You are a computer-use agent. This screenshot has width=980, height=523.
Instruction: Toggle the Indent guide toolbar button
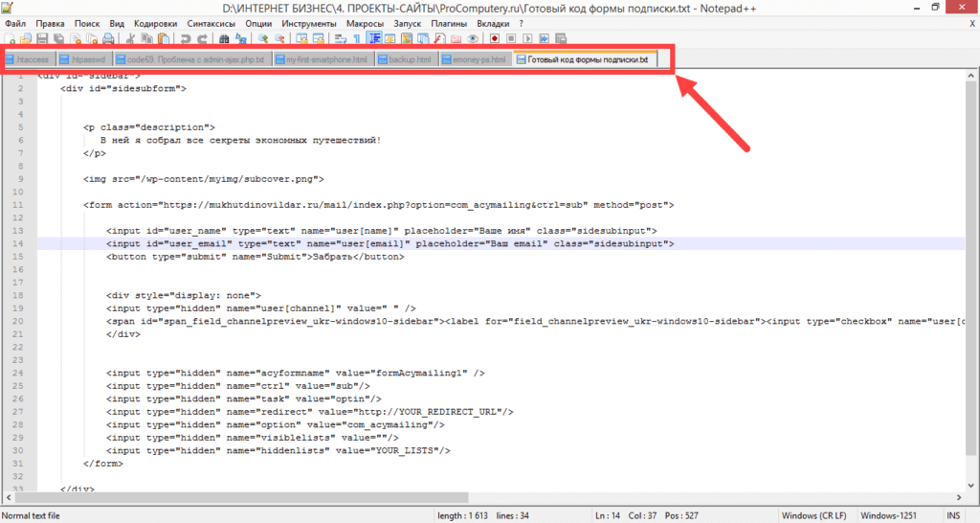coord(373,39)
